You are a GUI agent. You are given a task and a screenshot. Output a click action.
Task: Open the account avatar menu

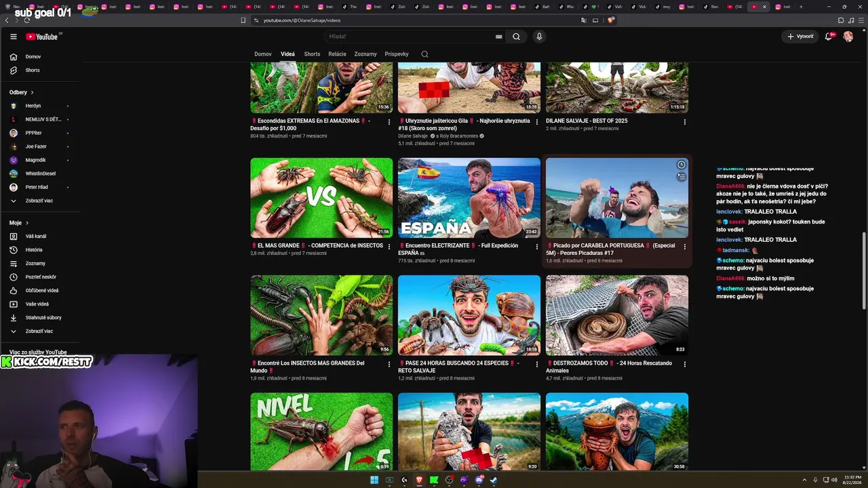848,37
